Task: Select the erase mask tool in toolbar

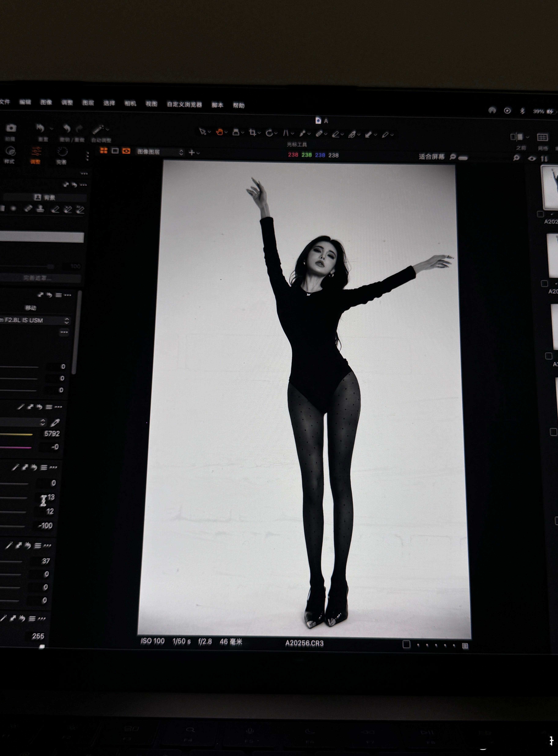Action: (x=335, y=134)
